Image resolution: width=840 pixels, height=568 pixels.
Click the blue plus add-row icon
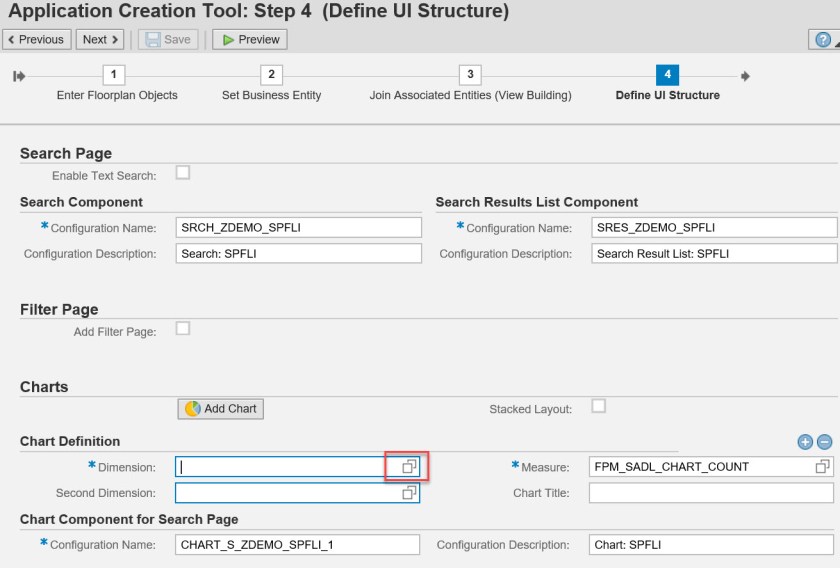(x=805, y=442)
